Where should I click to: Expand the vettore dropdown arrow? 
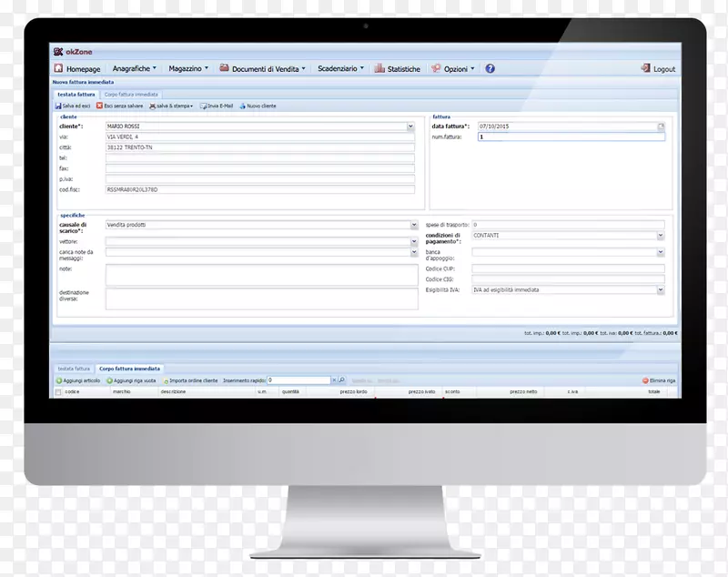coord(414,241)
